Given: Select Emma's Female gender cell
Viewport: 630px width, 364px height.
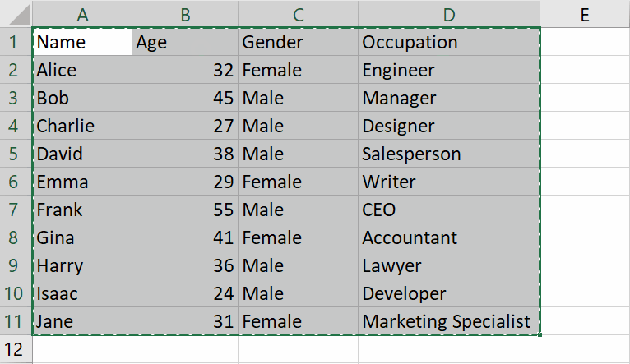Looking at the screenshot, I should 298,182.
